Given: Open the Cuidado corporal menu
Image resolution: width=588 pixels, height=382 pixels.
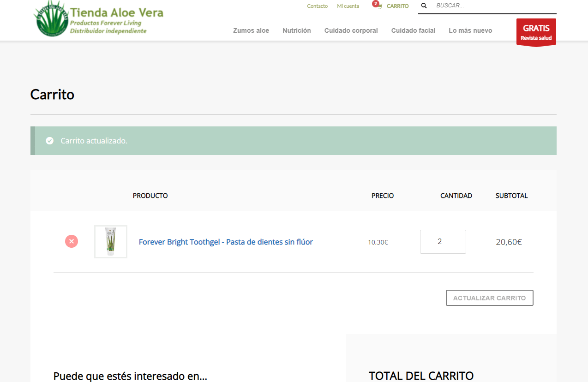Looking at the screenshot, I should [351, 30].
